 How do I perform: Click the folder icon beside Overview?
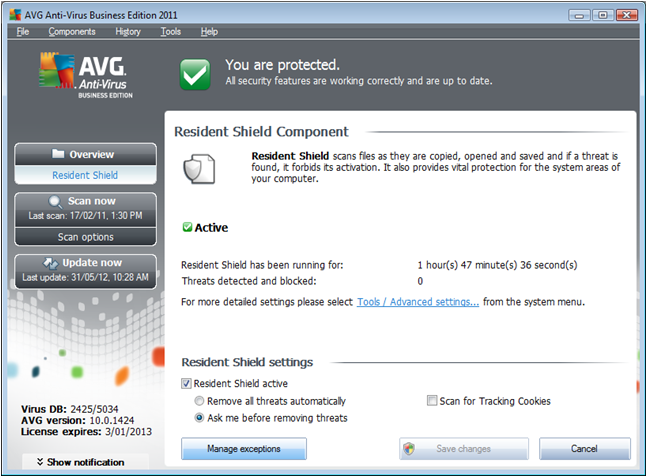(x=58, y=154)
